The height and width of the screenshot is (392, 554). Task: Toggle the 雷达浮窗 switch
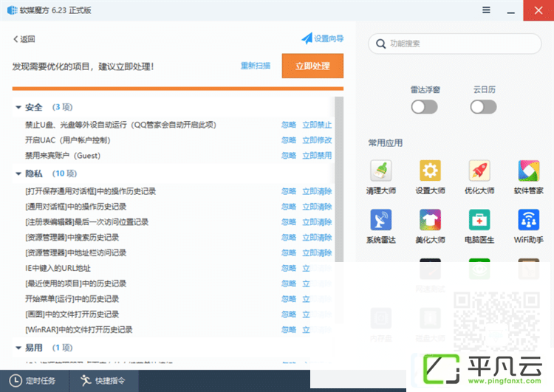[x=424, y=106]
